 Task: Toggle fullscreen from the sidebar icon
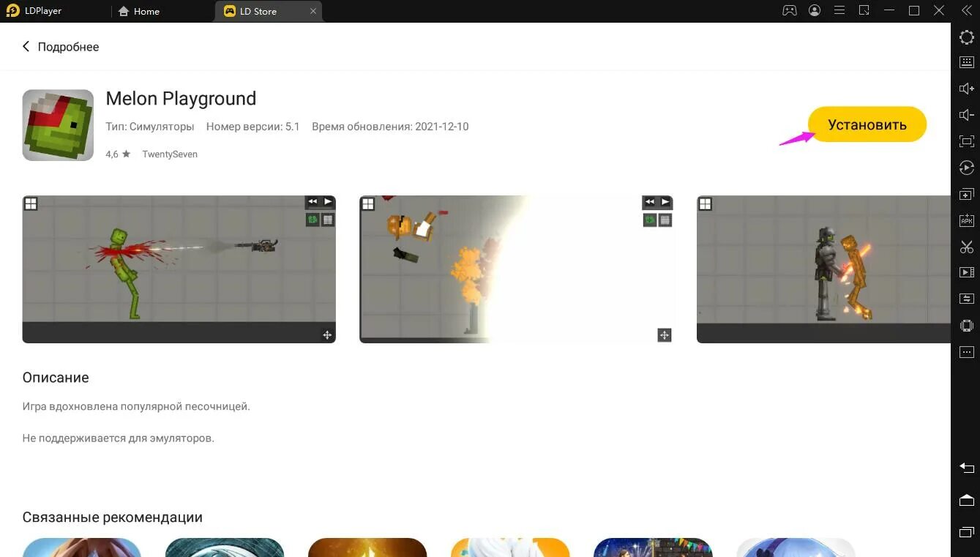[967, 141]
